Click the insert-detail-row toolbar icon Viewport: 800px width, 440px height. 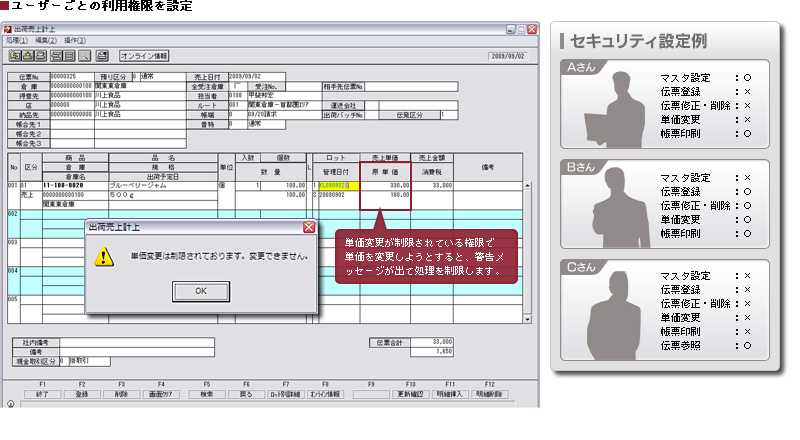57,56
